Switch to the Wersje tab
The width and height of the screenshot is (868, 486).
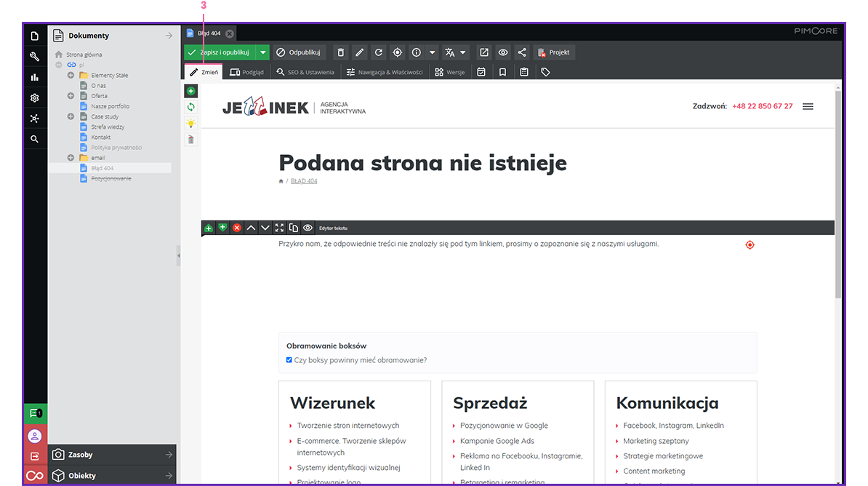450,72
